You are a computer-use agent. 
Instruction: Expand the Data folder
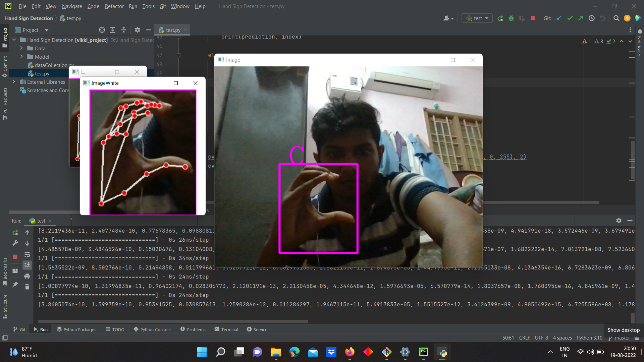[21, 48]
